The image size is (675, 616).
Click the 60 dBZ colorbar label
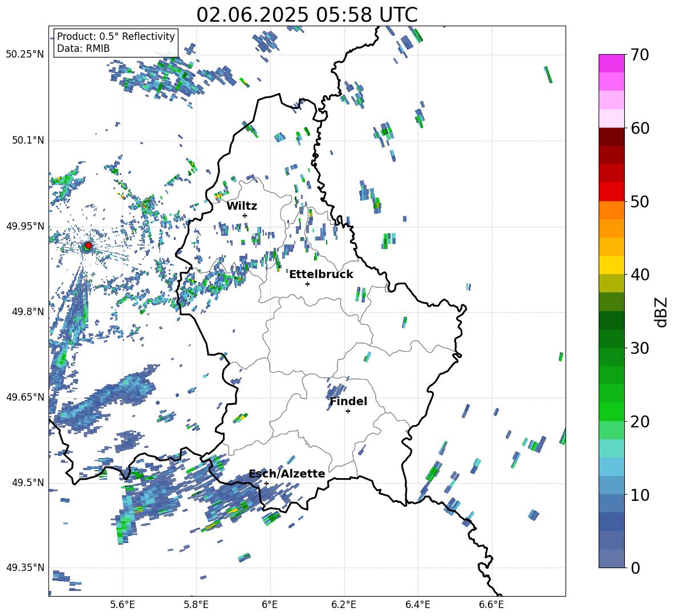click(x=640, y=128)
